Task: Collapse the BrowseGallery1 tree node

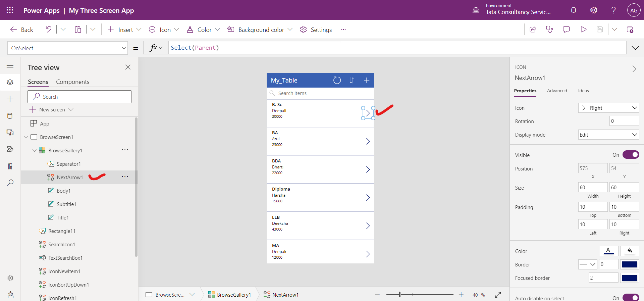Action: pyautogui.click(x=34, y=150)
